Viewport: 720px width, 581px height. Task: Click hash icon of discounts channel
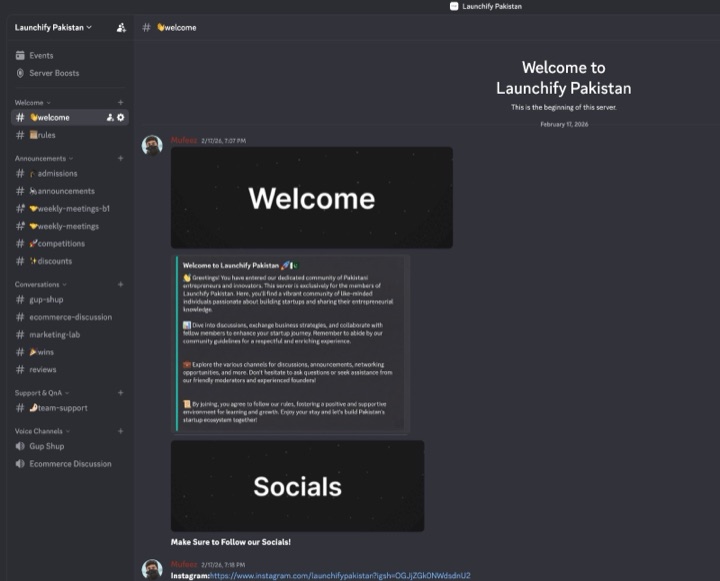pos(20,261)
